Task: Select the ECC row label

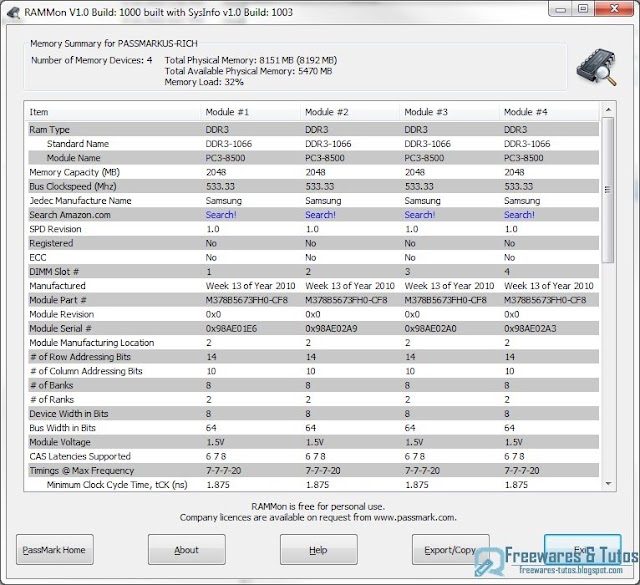Action: [38, 258]
